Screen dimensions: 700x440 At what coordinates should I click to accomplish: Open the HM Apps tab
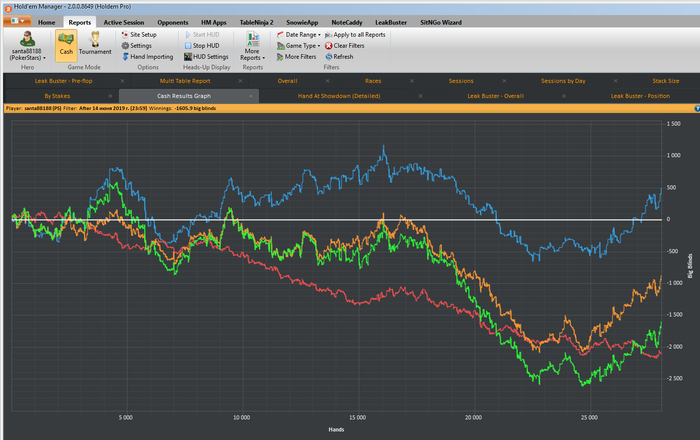213,22
